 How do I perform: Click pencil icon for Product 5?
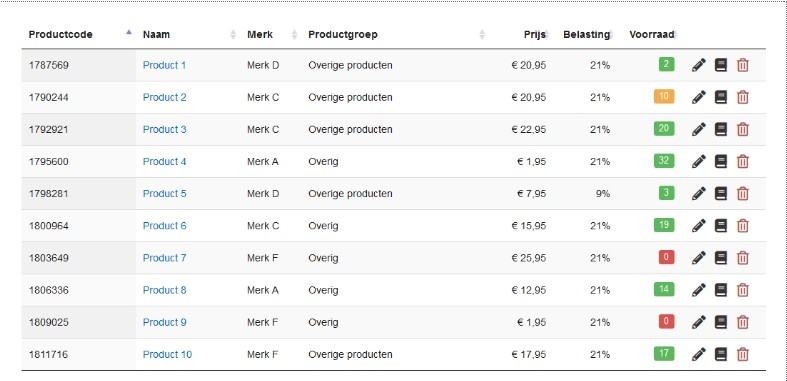(699, 194)
